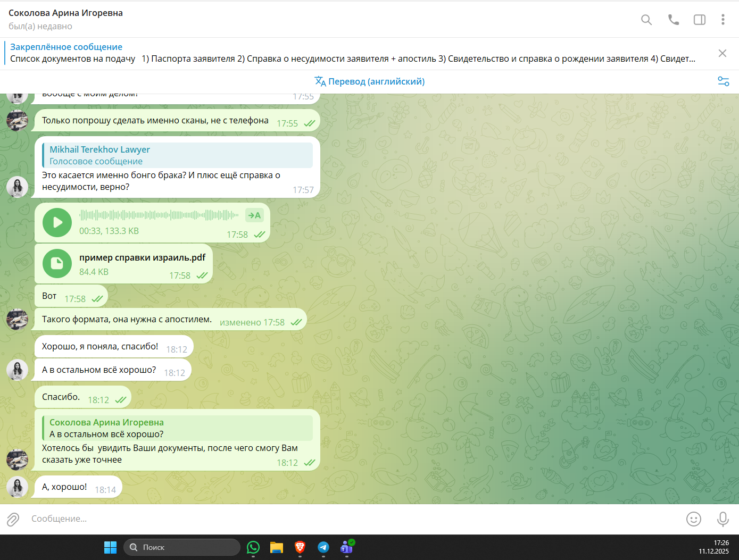739x560 pixels.
Task: Click the taskbar Поиск search box
Action: click(x=182, y=547)
